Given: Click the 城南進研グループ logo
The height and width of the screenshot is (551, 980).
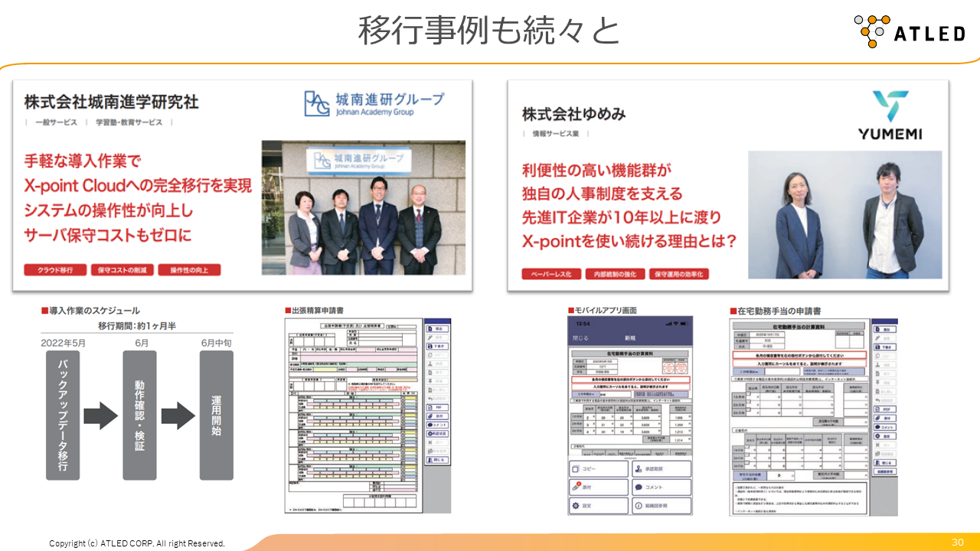Looking at the screenshot, I should pos(374,103).
